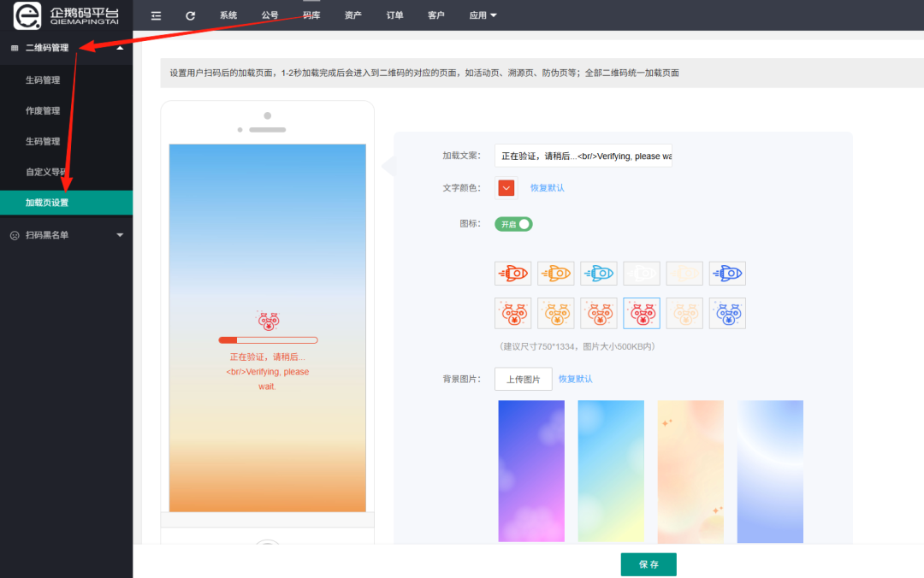The width and height of the screenshot is (924, 578).
Task: Select the highlighted red penguin icon
Action: click(x=641, y=313)
